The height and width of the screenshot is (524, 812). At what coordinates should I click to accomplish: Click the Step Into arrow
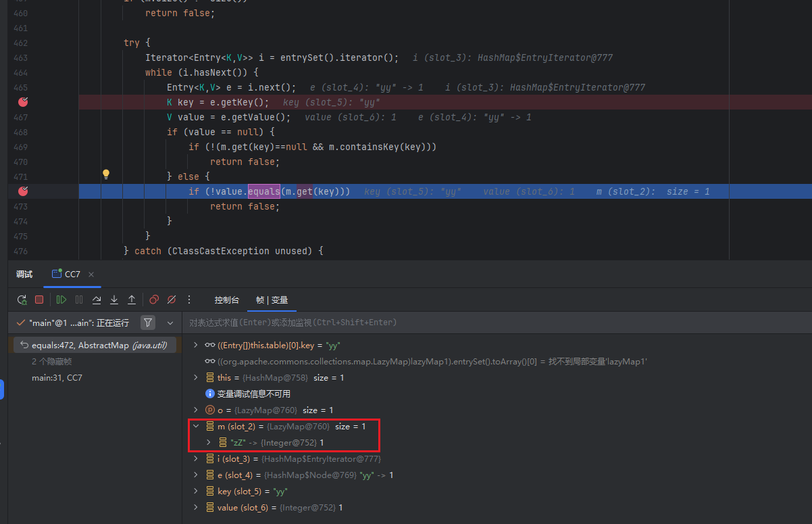pyautogui.click(x=114, y=300)
